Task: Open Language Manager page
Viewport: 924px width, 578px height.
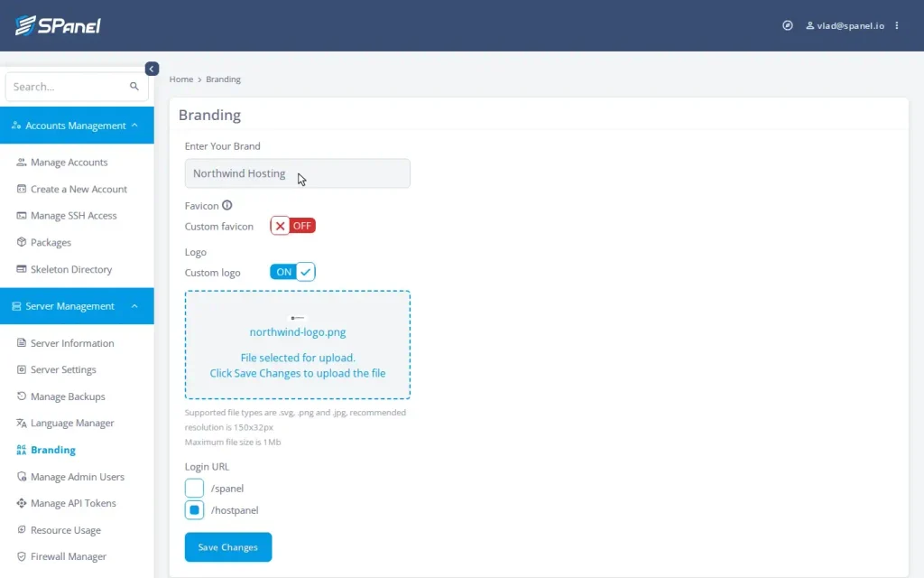Action: (x=72, y=423)
